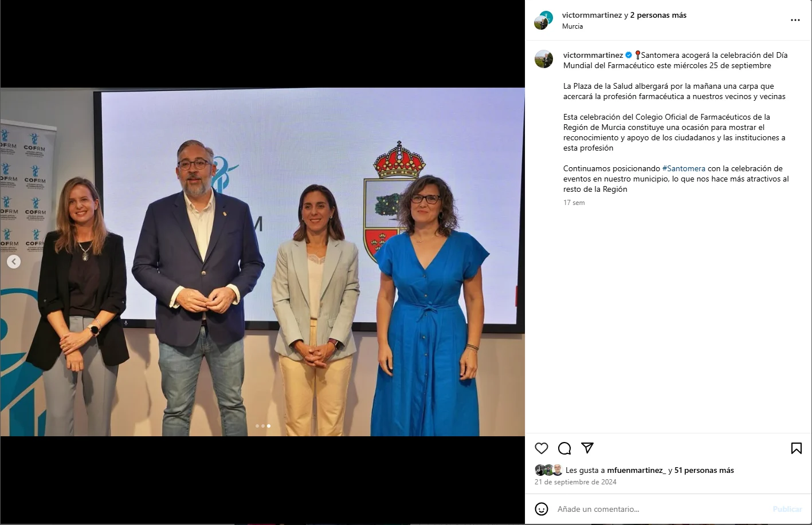Open the three-dot more options menu
Image resolution: width=812 pixels, height=525 pixels.
pyautogui.click(x=795, y=20)
